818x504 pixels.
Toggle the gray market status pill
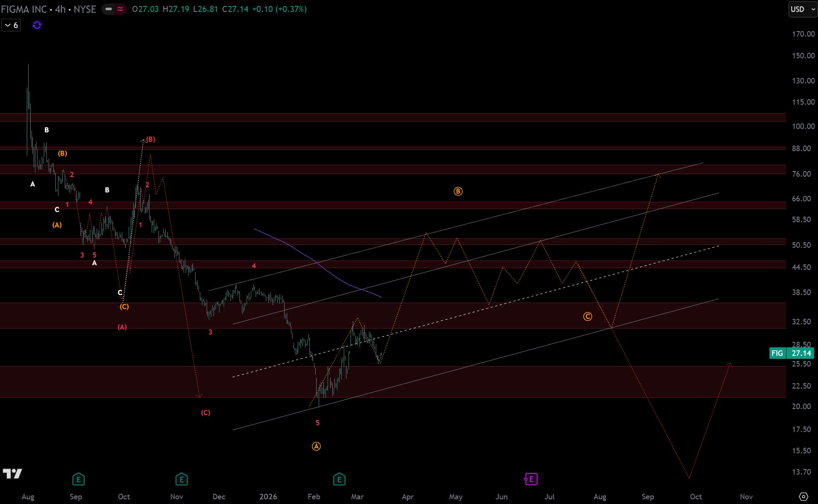109,9
